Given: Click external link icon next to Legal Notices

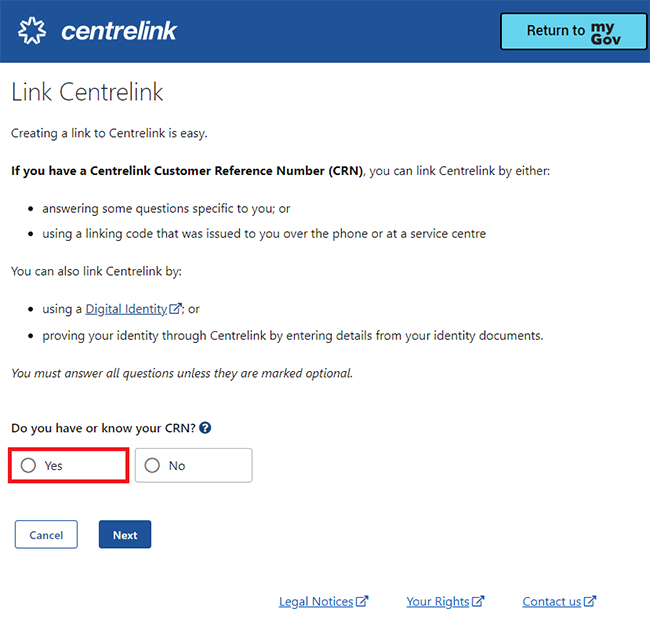Looking at the screenshot, I should click(362, 601).
